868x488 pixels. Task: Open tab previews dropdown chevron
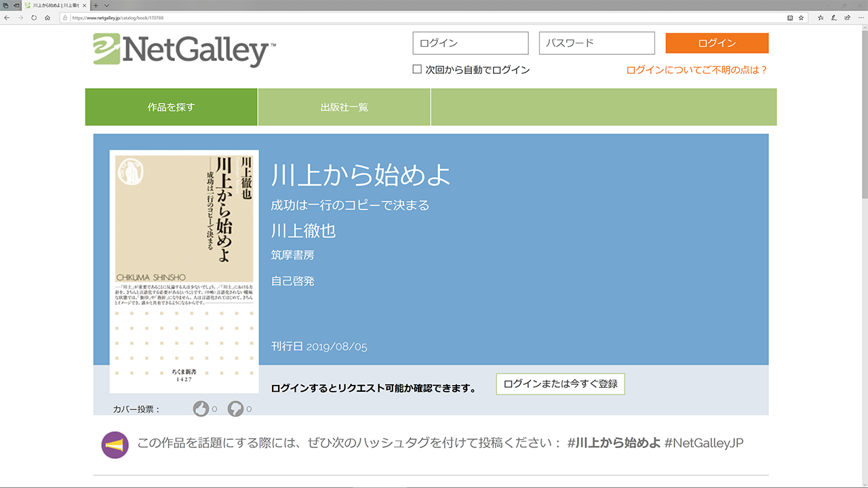(x=106, y=5)
